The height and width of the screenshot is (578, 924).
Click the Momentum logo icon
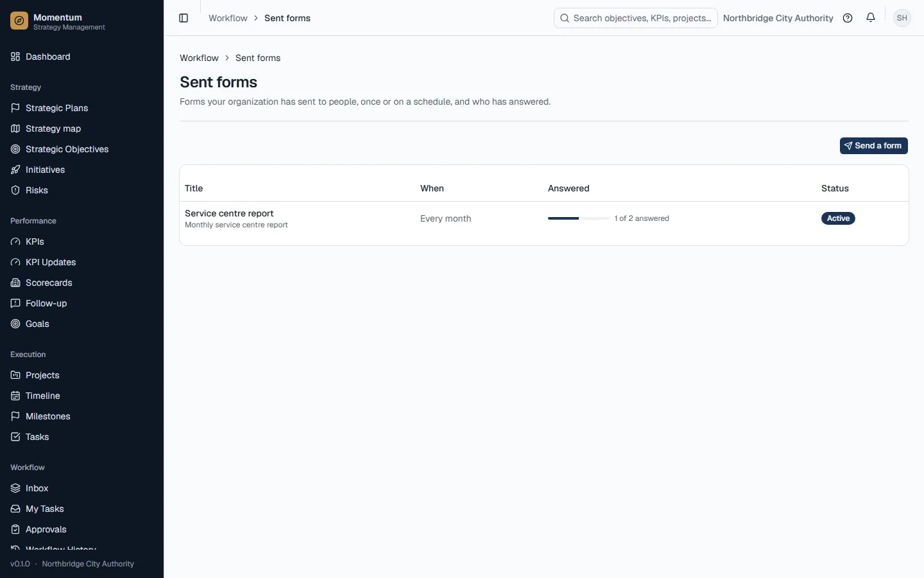(19, 21)
